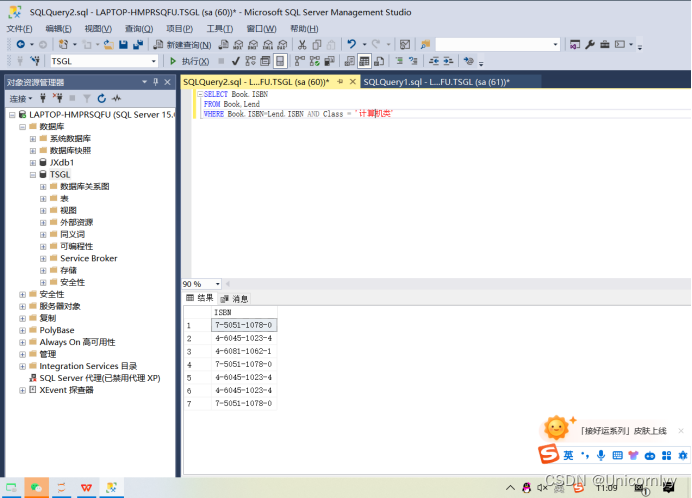Open the 文件(F) menu
This screenshot has width=692, height=498.
19,29
